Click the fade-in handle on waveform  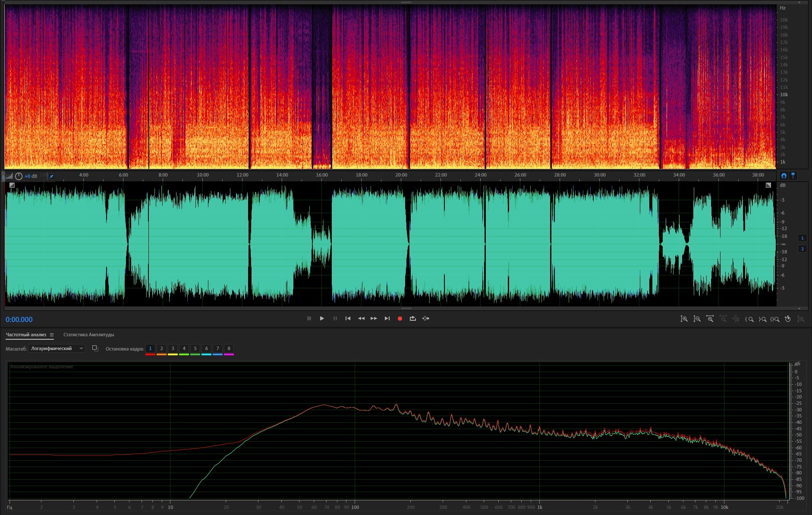12,185
